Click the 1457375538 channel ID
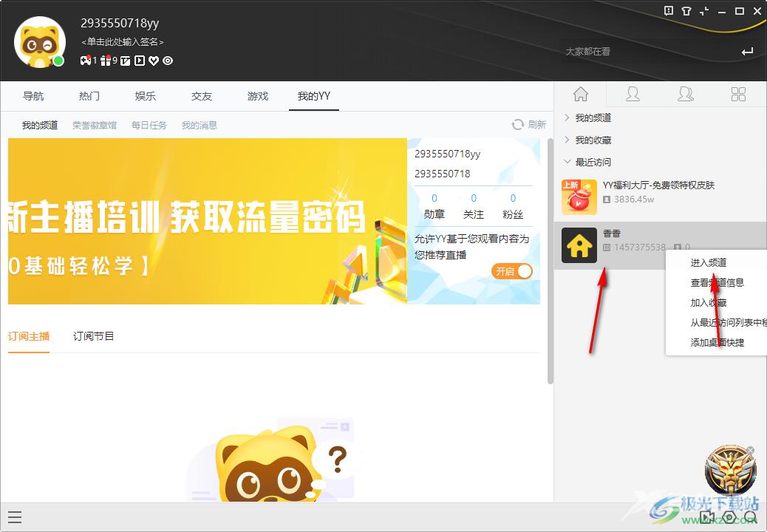 (x=639, y=248)
